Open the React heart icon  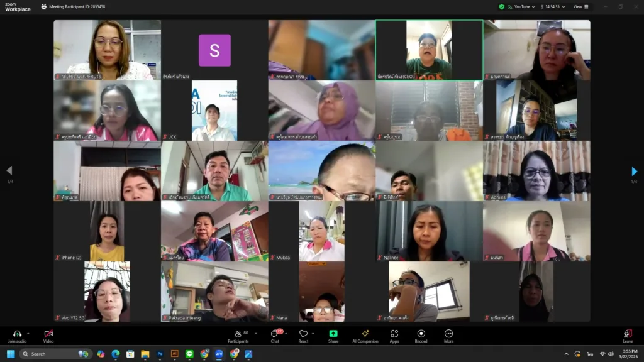(x=303, y=334)
